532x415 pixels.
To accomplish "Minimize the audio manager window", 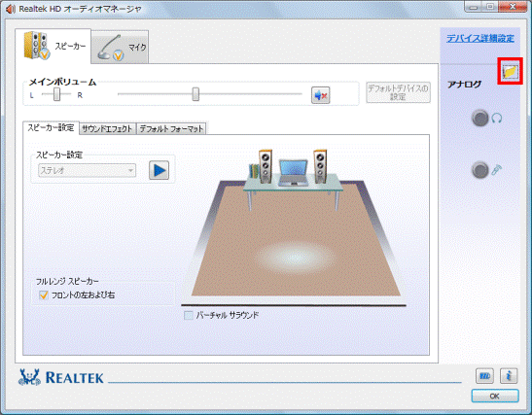I will [474, 7].
